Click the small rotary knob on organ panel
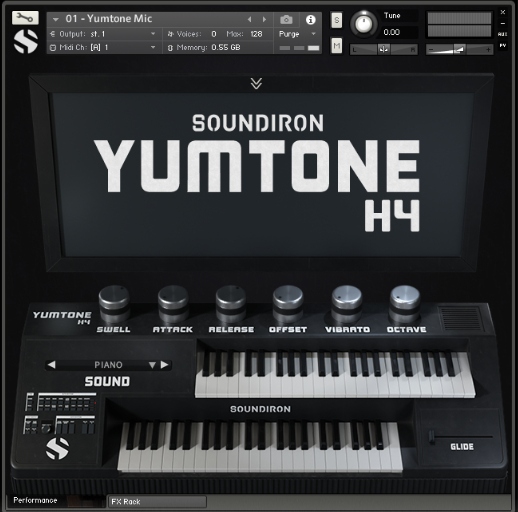The image size is (518, 512). (46, 428)
